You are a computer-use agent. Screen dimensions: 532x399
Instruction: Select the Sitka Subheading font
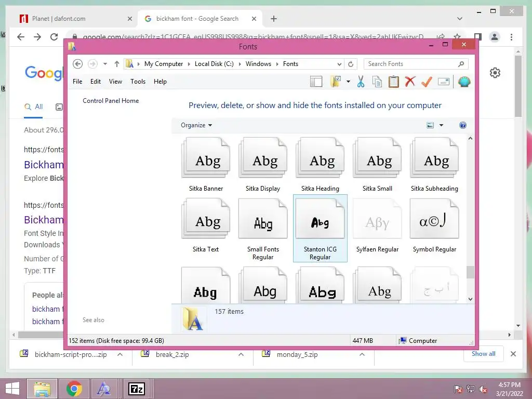pyautogui.click(x=434, y=165)
